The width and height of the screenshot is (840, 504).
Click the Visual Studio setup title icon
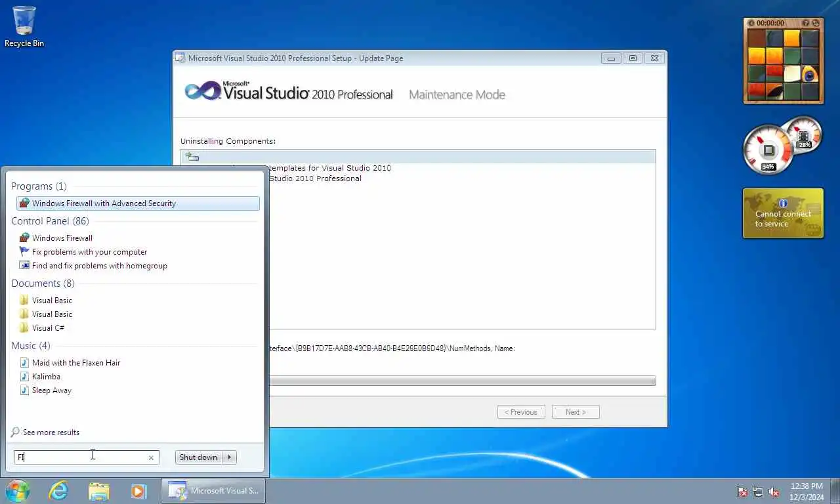pos(180,58)
